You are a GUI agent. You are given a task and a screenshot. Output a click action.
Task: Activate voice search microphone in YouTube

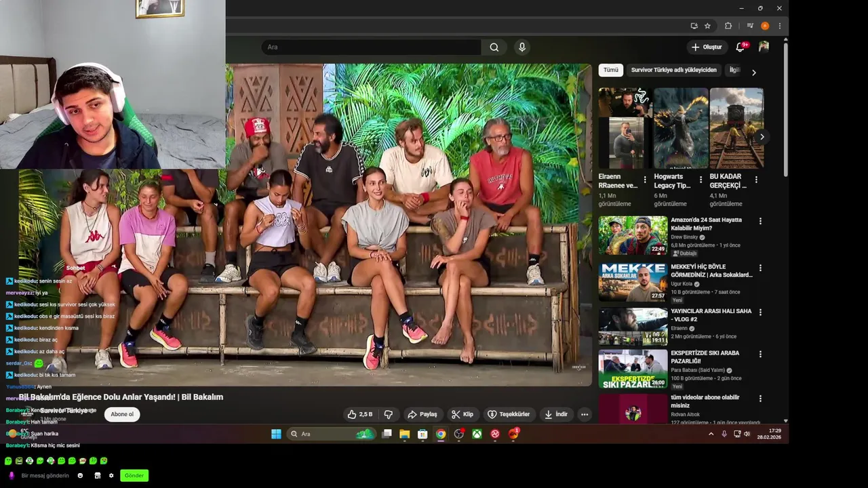pyautogui.click(x=521, y=47)
